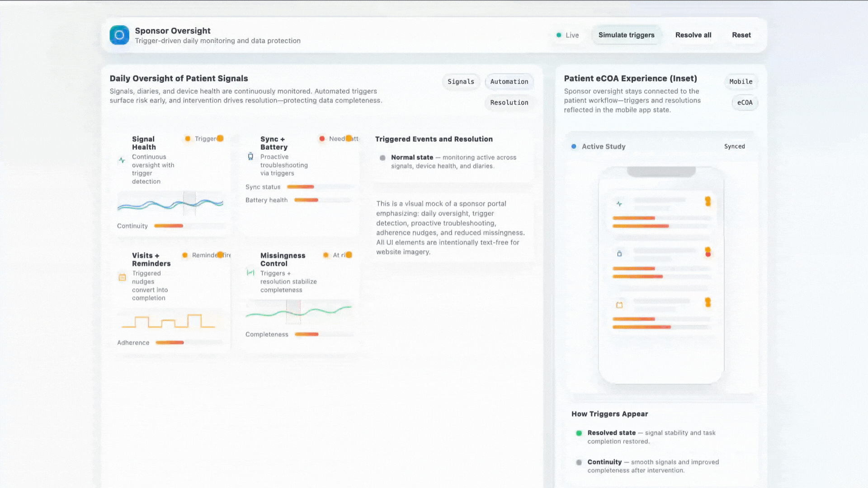
Task: Click the chart icon in Missingness Control
Action: (250, 272)
